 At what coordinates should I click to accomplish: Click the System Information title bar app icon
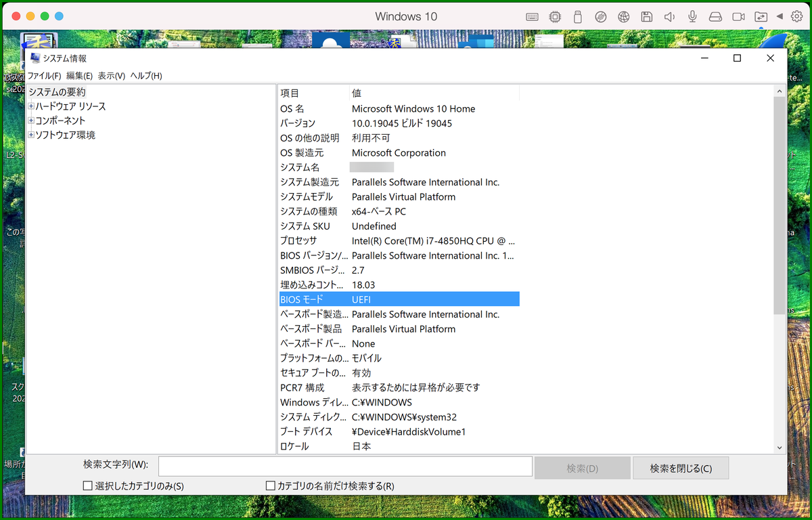pyautogui.click(x=35, y=58)
